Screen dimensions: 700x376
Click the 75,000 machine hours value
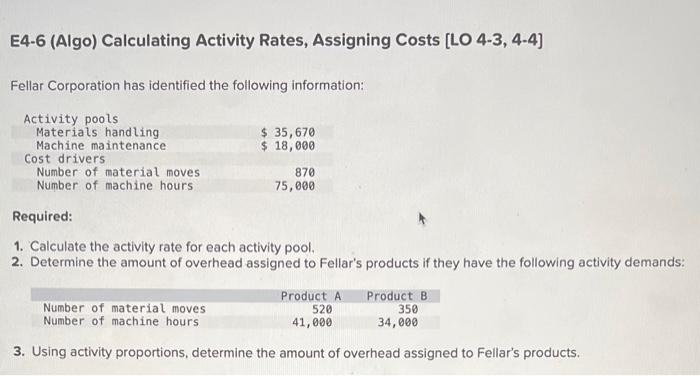click(x=295, y=186)
